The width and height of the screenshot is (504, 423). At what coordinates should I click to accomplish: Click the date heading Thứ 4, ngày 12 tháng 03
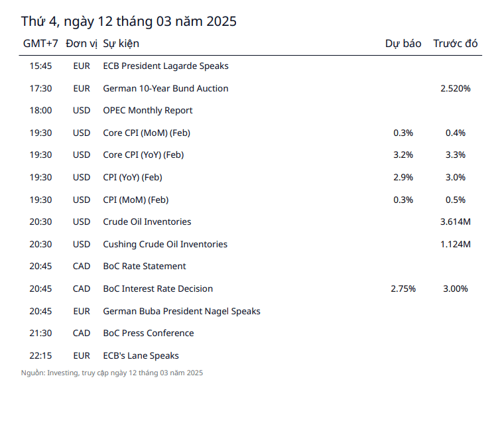click(129, 21)
